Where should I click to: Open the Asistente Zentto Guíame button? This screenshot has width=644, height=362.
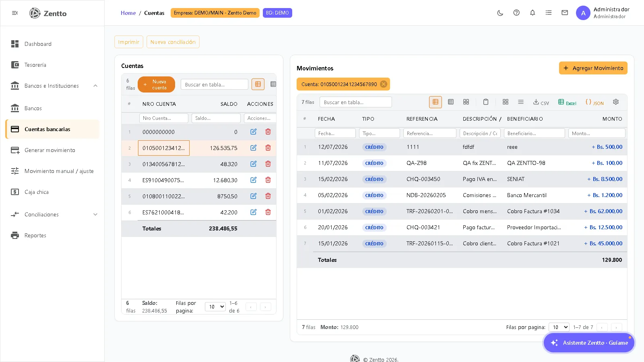pyautogui.click(x=589, y=343)
